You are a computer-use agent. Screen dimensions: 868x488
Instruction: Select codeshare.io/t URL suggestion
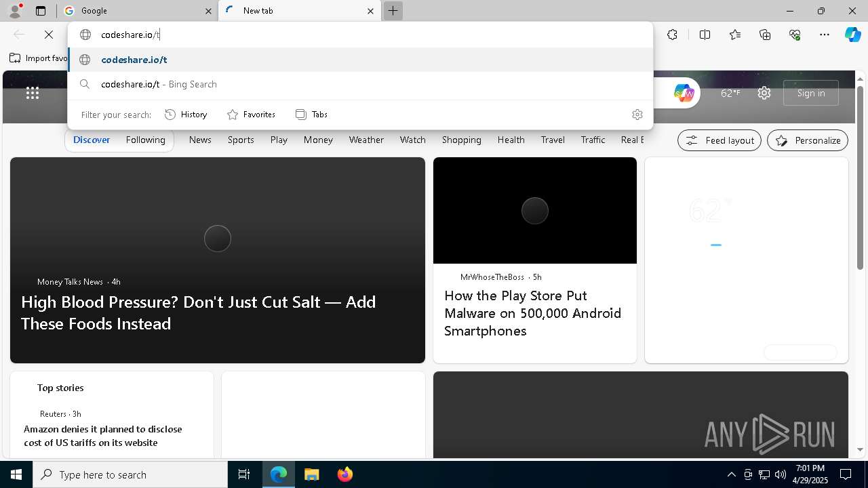[361, 60]
